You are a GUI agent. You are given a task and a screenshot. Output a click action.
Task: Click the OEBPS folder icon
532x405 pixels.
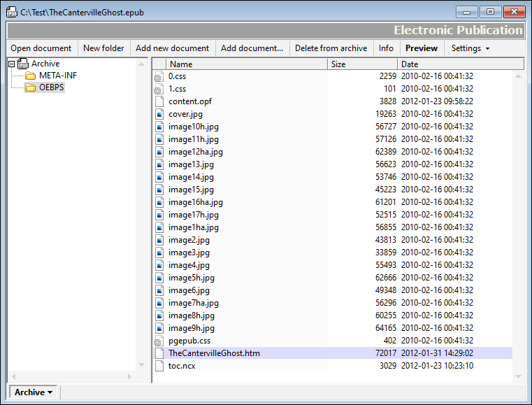[x=31, y=88]
